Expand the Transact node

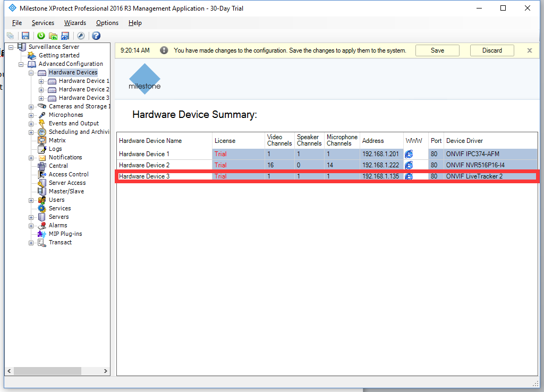click(31, 243)
